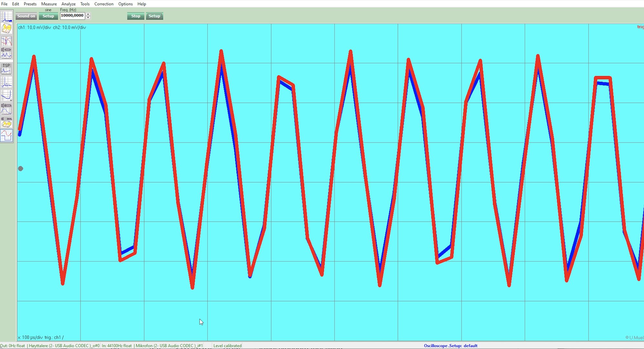Stop the running oscilloscope measurement
644x349 pixels.
(136, 16)
